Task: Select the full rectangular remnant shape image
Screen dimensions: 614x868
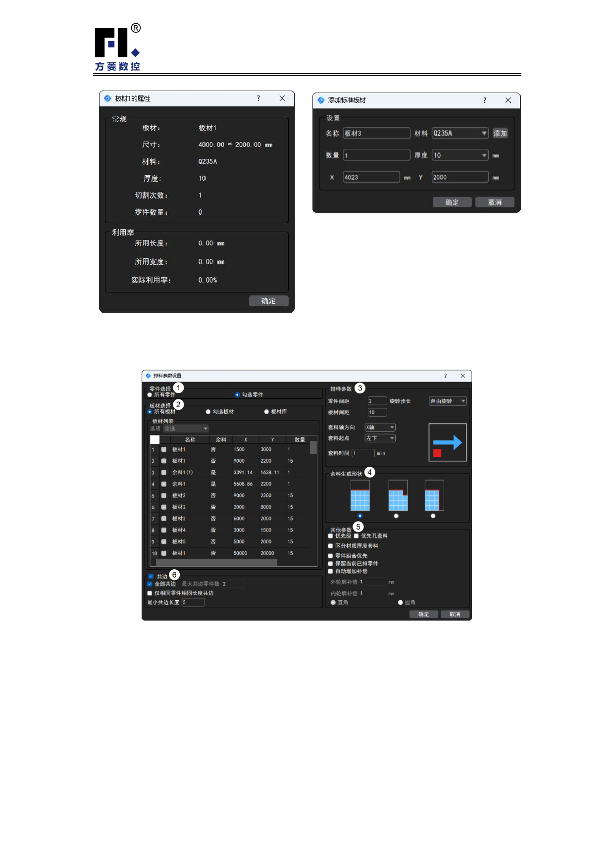Action: [x=360, y=495]
